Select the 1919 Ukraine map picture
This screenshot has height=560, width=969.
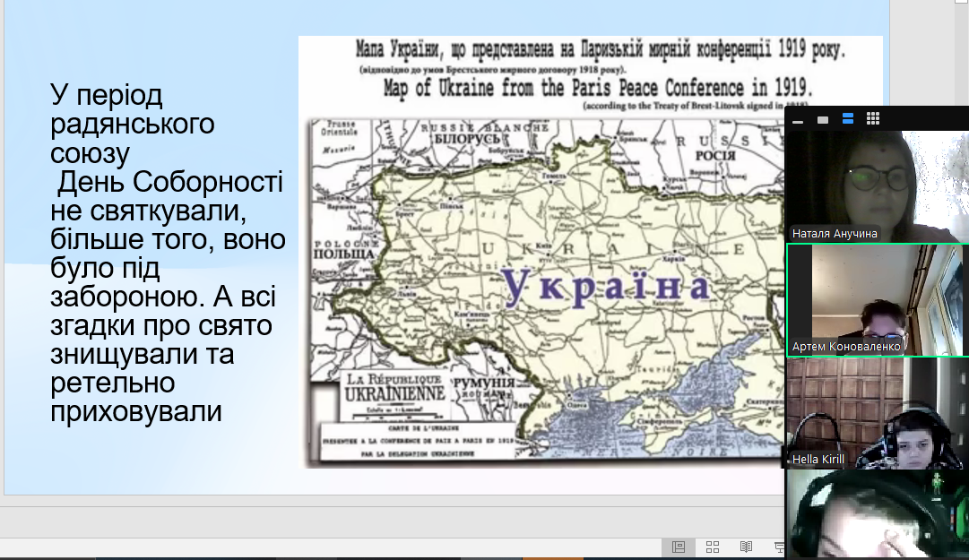coord(542,252)
